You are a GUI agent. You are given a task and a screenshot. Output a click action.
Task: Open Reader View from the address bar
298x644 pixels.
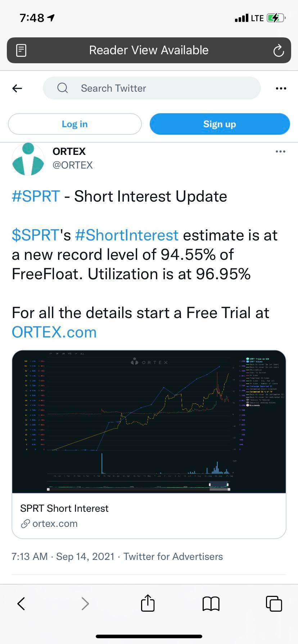click(x=21, y=50)
